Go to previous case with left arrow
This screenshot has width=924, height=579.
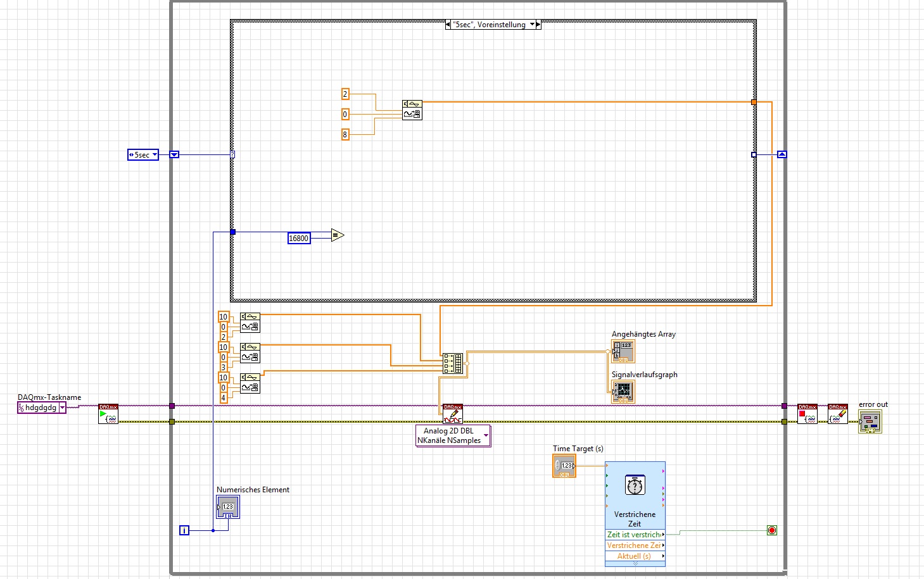pyautogui.click(x=448, y=25)
